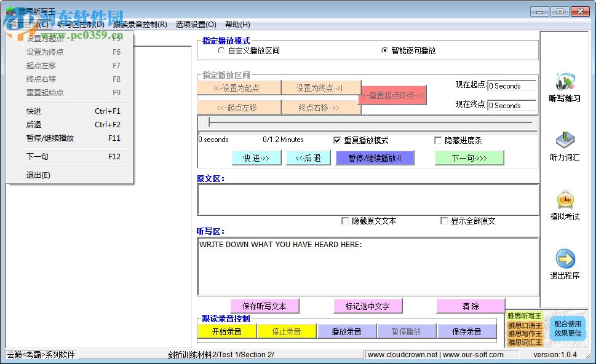
Task: Click inside the 听写区 dictation text box
Action: pos(367,266)
